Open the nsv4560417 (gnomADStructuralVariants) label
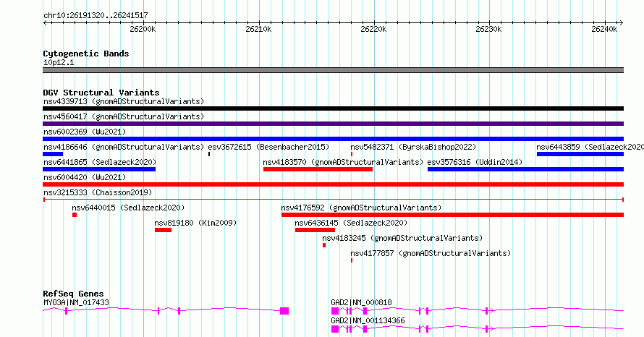 pyautogui.click(x=124, y=116)
